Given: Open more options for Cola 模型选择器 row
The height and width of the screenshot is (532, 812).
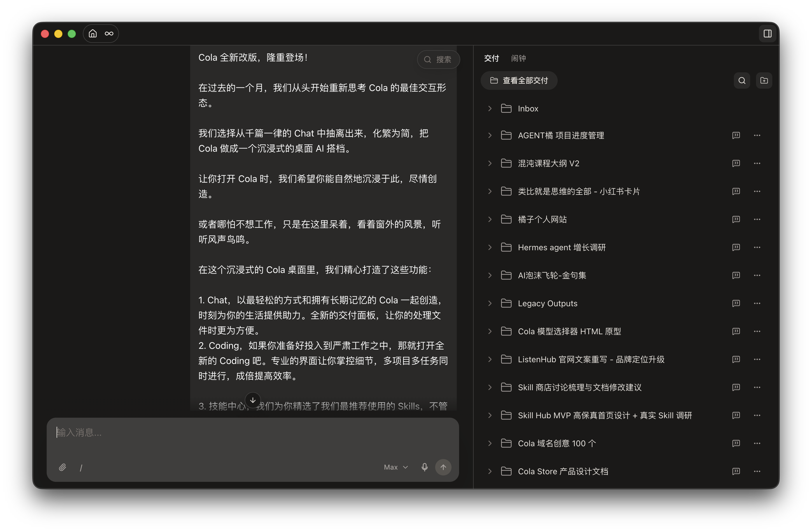Looking at the screenshot, I should click(757, 331).
